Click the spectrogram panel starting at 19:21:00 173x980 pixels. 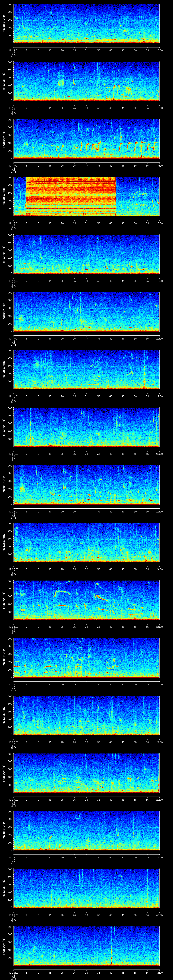[87, 427]
